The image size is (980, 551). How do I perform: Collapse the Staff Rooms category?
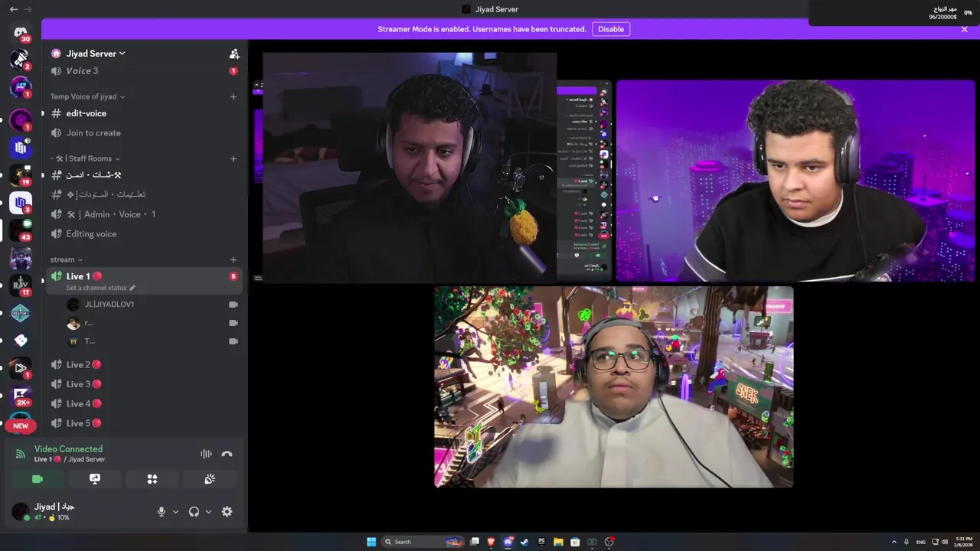click(x=85, y=158)
